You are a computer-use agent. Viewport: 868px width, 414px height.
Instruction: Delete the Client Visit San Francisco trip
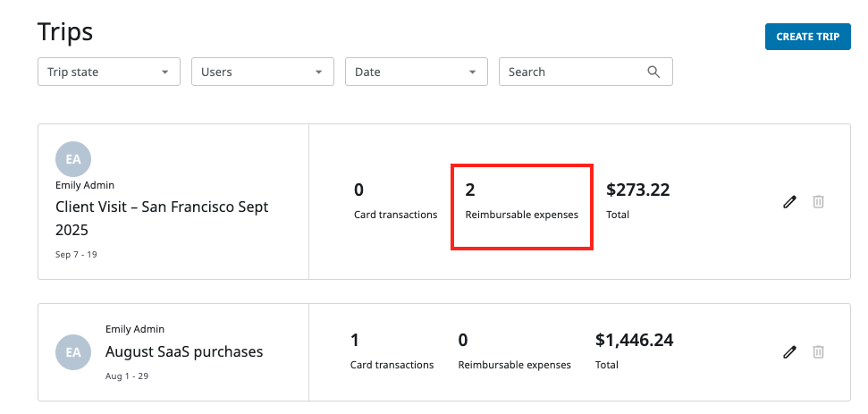tap(818, 202)
